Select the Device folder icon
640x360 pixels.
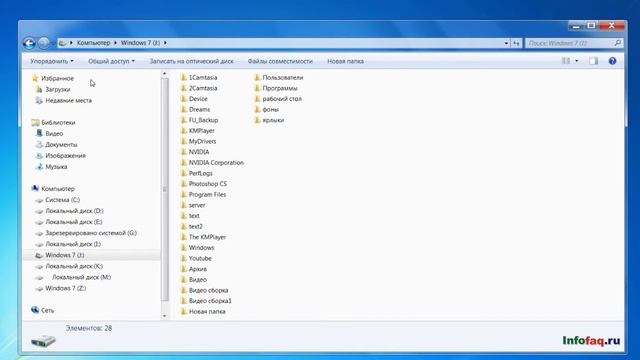click(184, 98)
